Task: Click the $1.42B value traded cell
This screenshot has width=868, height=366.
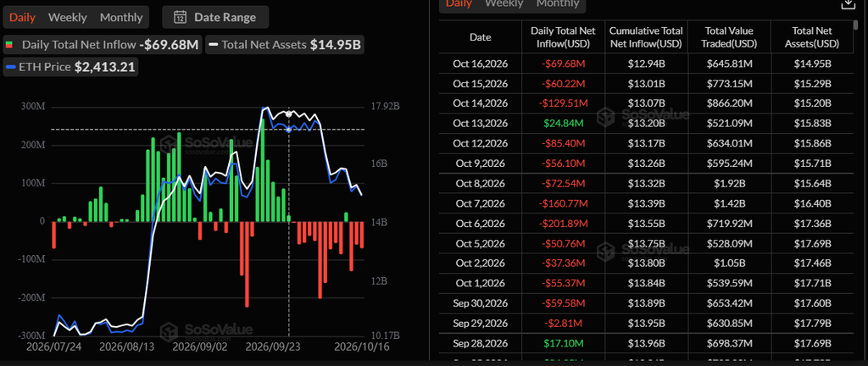Action: [729, 203]
